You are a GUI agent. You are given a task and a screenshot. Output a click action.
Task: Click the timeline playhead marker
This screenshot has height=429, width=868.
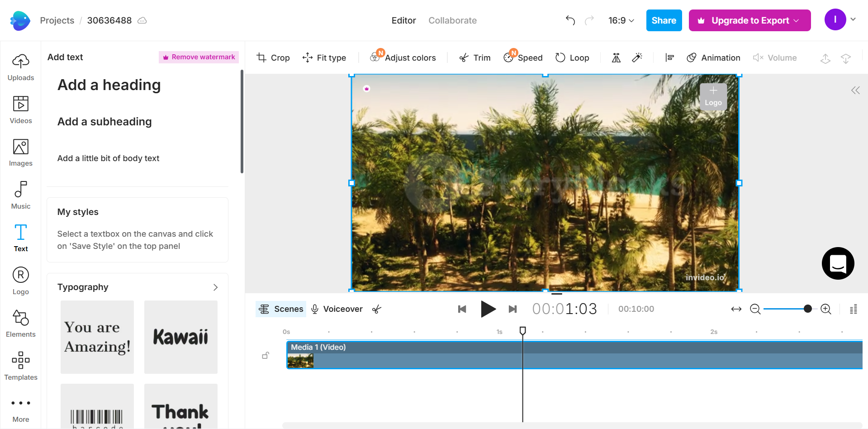pyautogui.click(x=522, y=331)
